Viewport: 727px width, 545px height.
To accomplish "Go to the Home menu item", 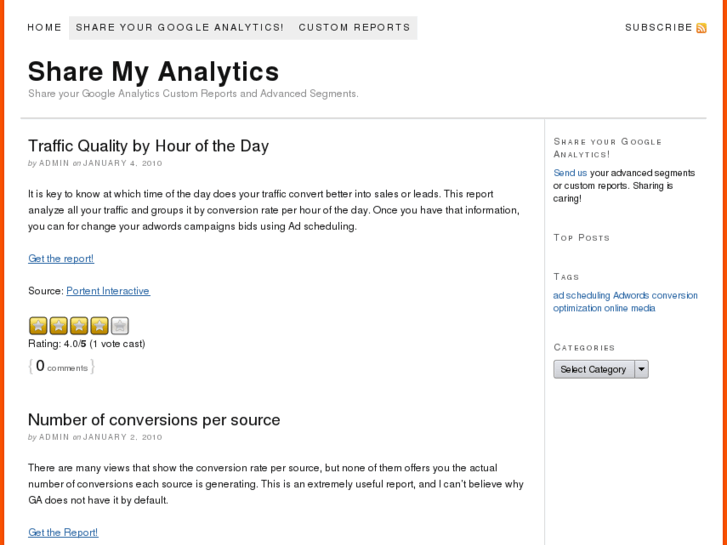I will pos(44,28).
